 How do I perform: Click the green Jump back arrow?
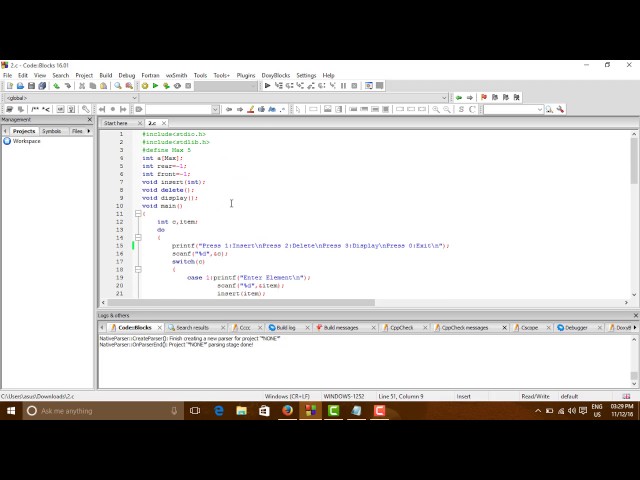(459, 98)
